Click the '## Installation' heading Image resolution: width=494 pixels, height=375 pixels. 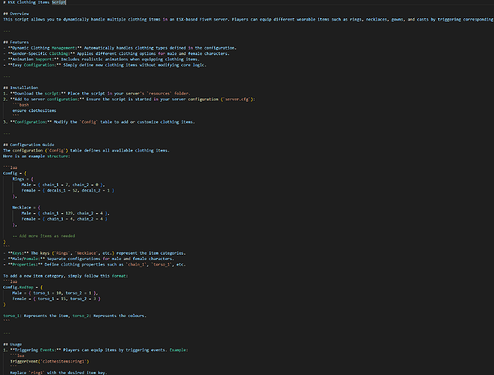point(20,88)
